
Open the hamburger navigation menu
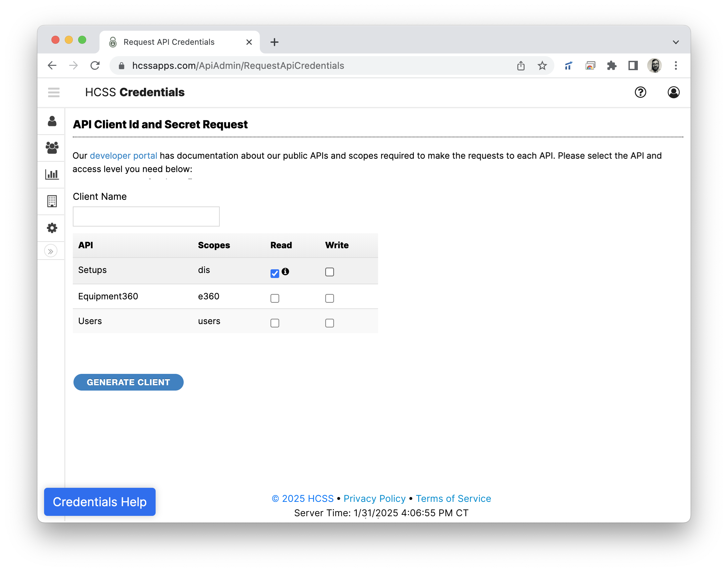(53, 92)
